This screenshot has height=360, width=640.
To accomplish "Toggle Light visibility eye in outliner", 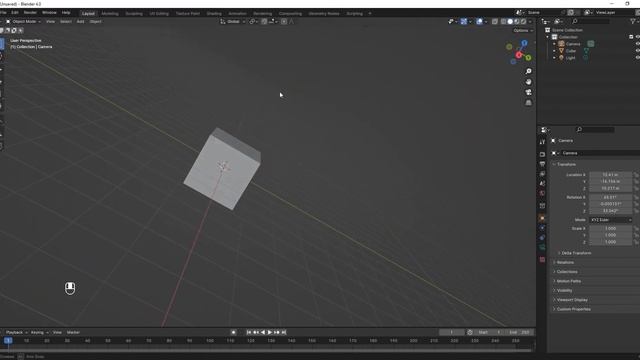I will tap(638, 58).
